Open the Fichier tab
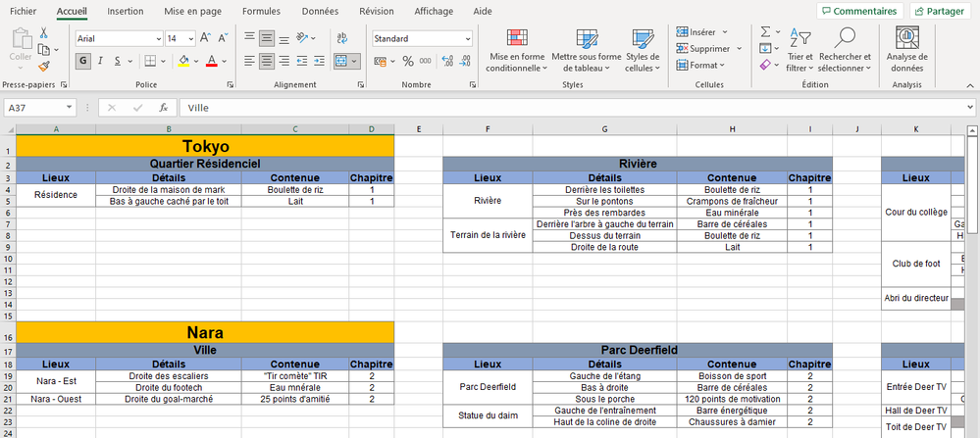The image size is (980, 438). click(24, 11)
